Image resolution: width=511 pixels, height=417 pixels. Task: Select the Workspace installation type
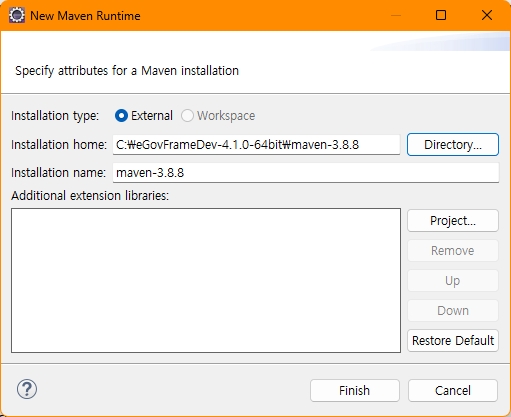(218, 116)
